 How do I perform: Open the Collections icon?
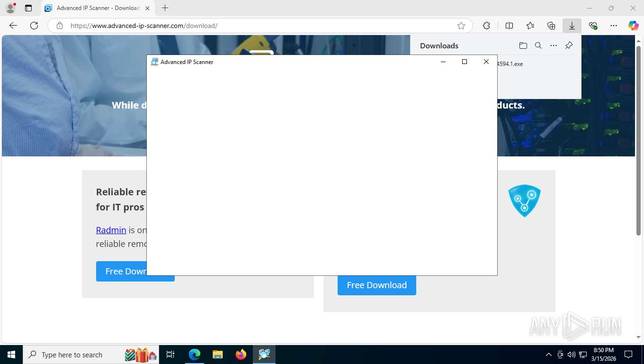[x=551, y=26]
